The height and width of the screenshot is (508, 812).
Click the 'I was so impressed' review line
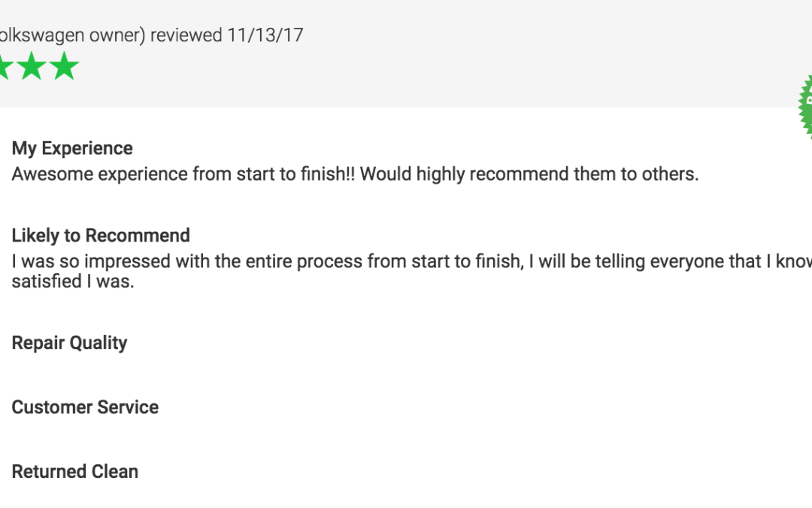412,261
